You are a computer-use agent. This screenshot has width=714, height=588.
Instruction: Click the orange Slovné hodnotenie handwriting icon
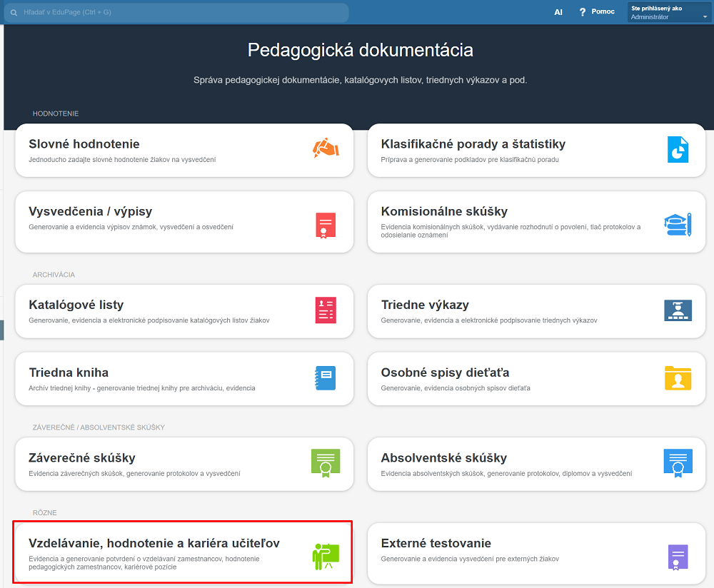[326, 149]
